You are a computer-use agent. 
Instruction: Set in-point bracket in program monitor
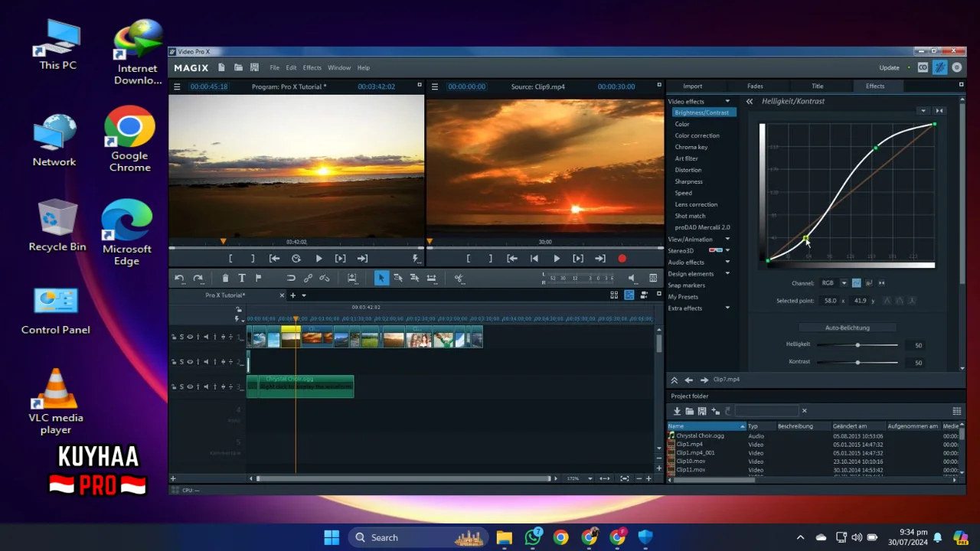tap(230, 259)
